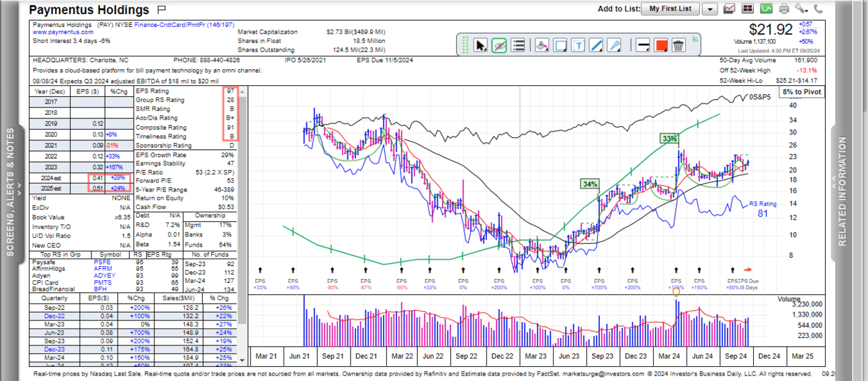868x381 pixels.
Task: Delete drawings with the trash can icon
Action: [679, 45]
